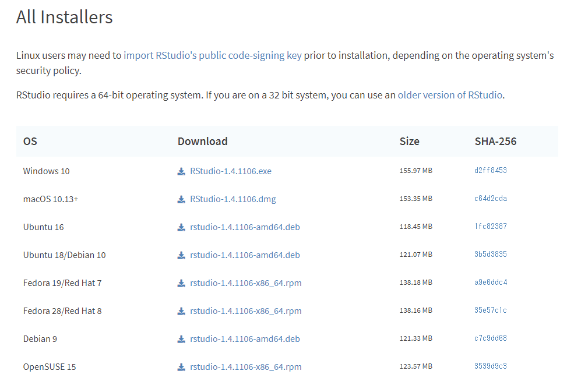Click the 153.35 MB size value
This screenshot has width=567, height=392.
pyautogui.click(x=416, y=199)
